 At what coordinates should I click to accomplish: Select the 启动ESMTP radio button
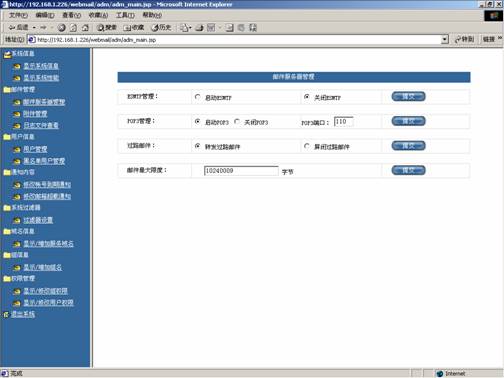click(197, 97)
